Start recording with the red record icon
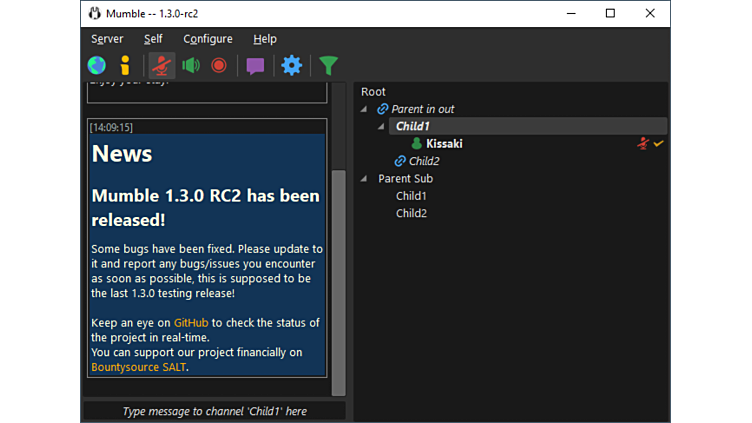 [219, 66]
